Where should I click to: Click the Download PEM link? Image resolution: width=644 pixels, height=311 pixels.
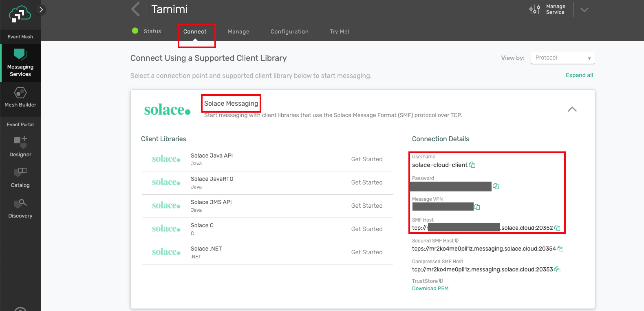(430, 289)
